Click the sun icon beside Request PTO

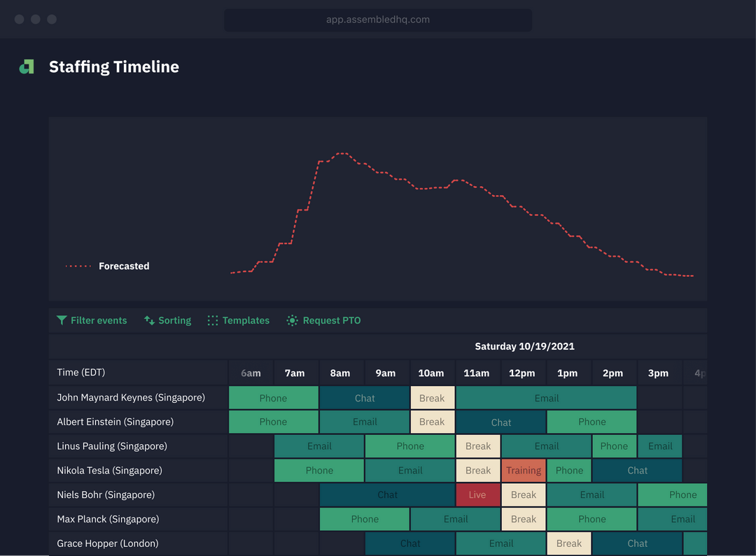[292, 320]
